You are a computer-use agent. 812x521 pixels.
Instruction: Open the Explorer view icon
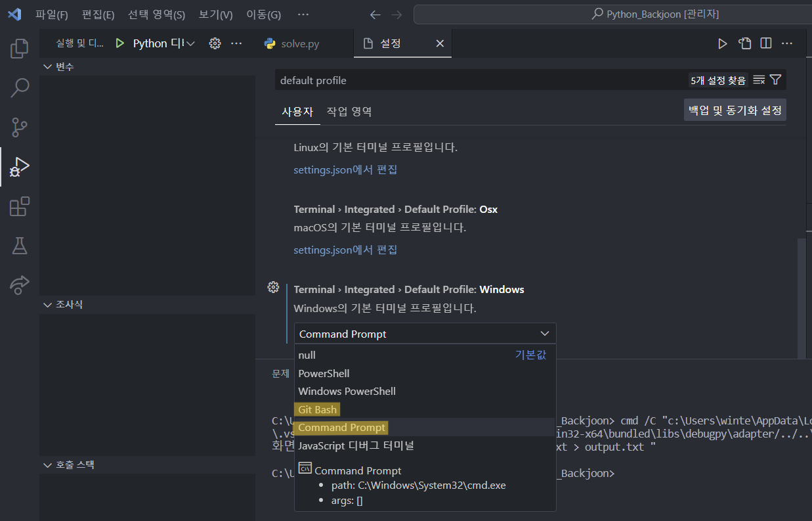point(20,48)
